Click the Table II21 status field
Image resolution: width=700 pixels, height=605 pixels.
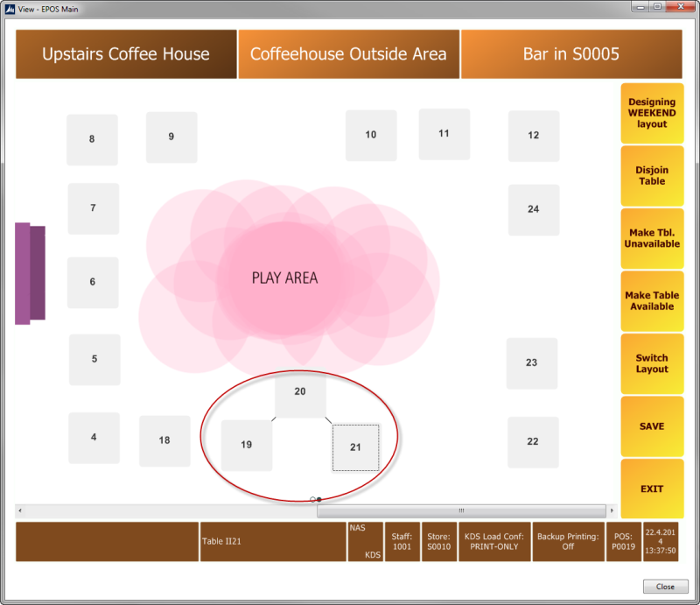pyautogui.click(x=273, y=542)
